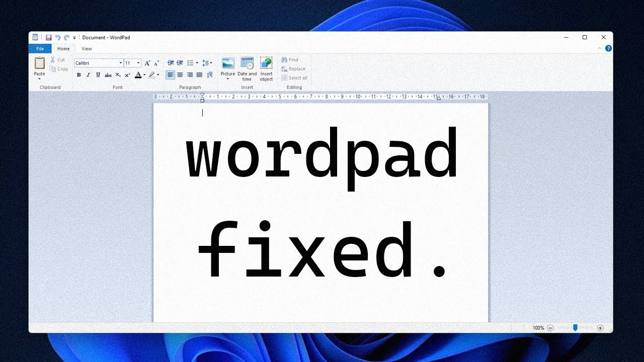The height and width of the screenshot is (362, 644).
Task: Toggle Bold formatting
Action: point(78,75)
